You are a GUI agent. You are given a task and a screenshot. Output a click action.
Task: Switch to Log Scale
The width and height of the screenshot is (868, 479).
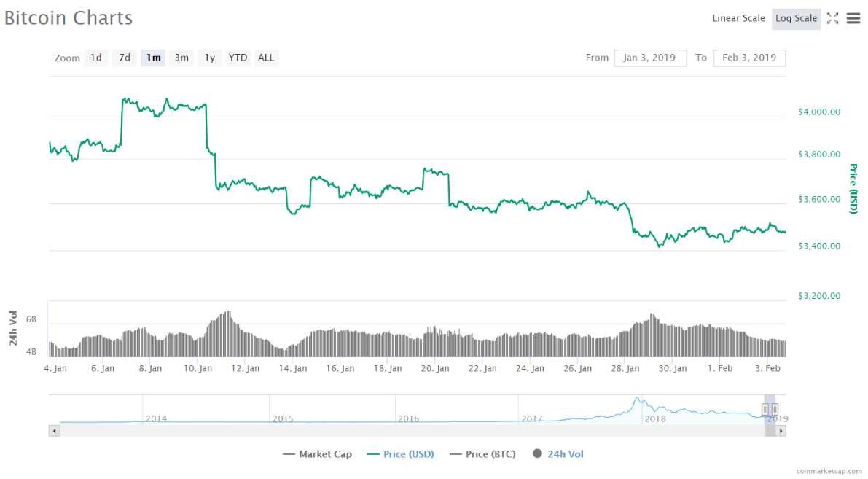796,18
